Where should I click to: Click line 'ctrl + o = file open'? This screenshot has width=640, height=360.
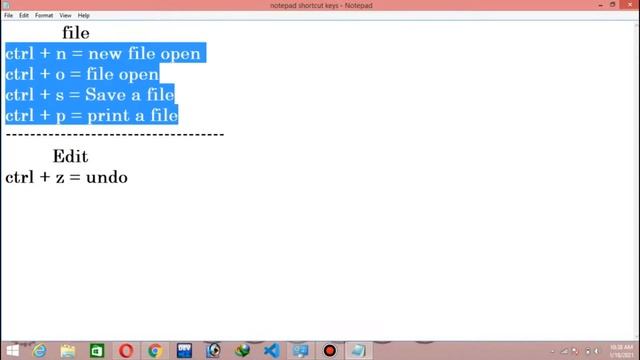point(82,74)
